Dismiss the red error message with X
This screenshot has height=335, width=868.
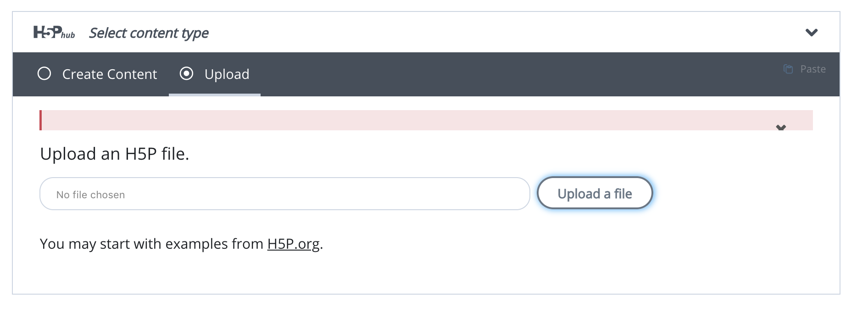[x=781, y=127]
